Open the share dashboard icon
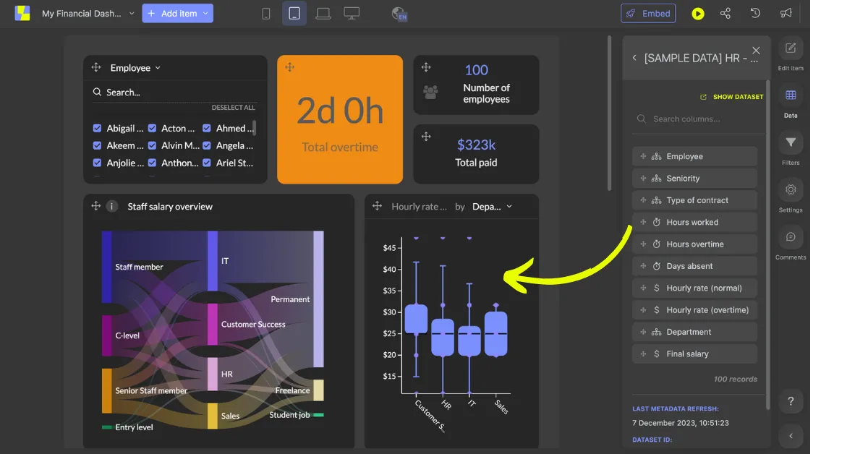This screenshot has width=868, height=454. (726, 13)
